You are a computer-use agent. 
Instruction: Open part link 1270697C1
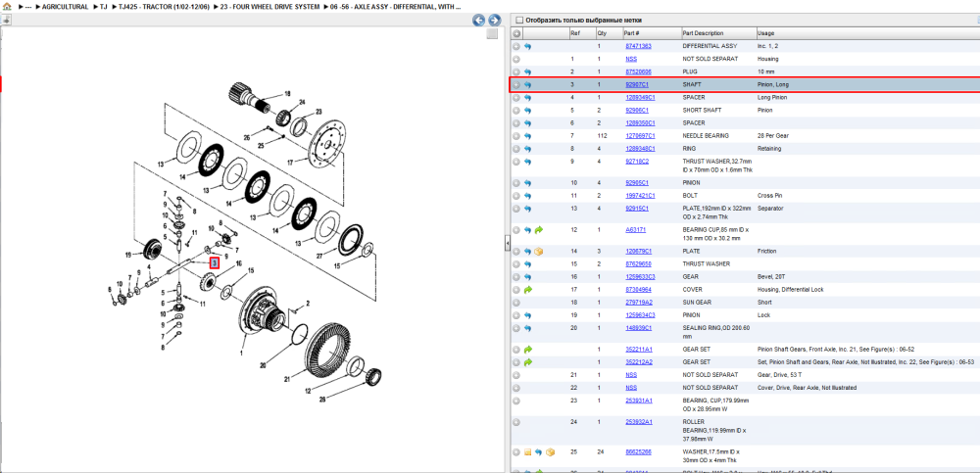point(640,135)
